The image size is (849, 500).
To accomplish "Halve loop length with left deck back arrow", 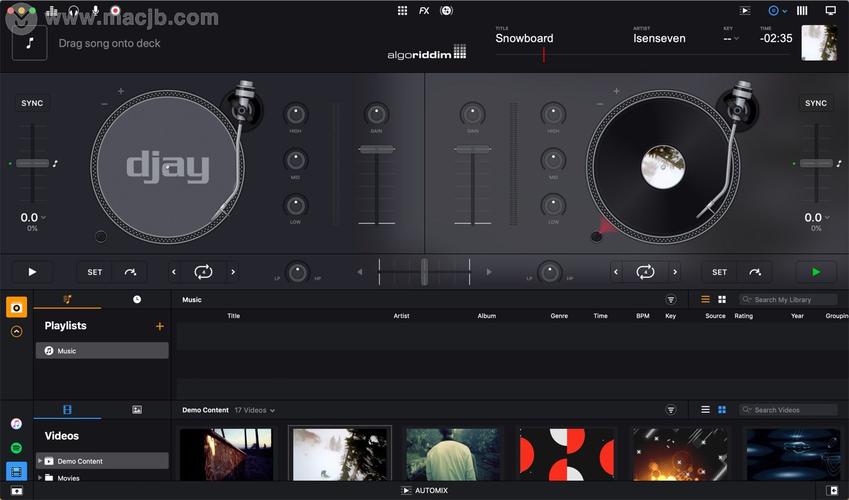I will point(174,272).
